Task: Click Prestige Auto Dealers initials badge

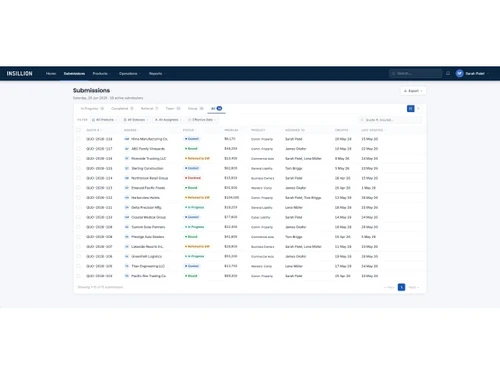Action: pyautogui.click(x=127, y=237)
